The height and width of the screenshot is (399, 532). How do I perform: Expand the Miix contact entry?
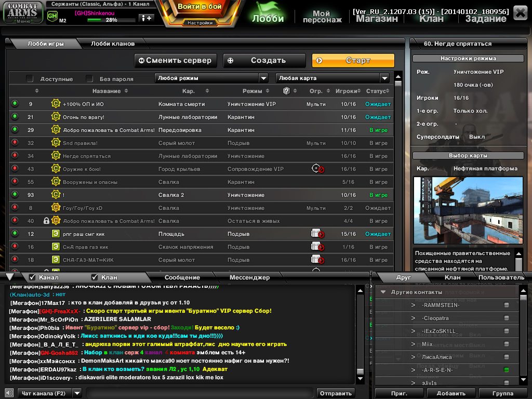(x=413, y=344)
